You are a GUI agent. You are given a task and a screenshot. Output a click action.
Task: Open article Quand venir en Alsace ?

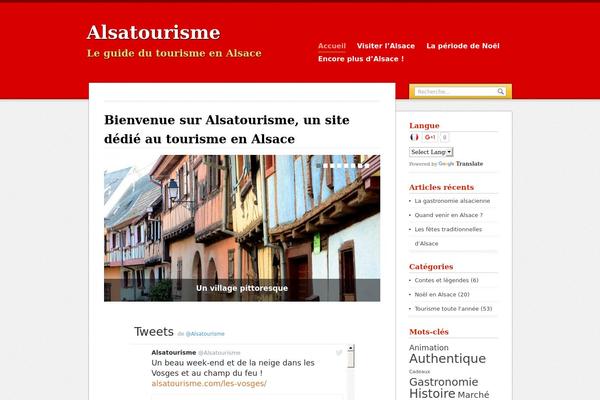448,215
